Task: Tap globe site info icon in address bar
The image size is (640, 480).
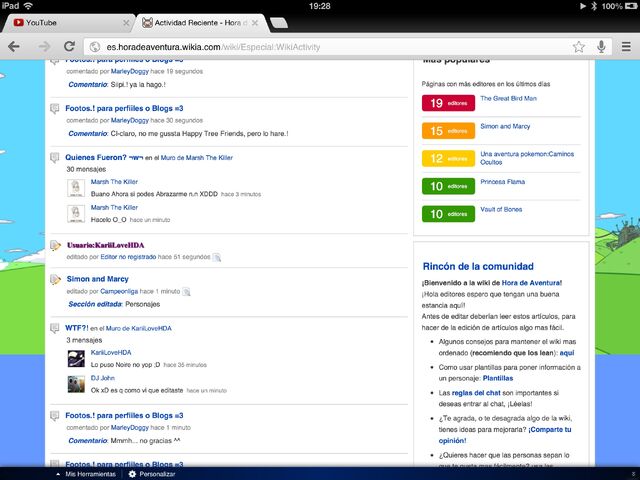Action: (x=95, y=47)
